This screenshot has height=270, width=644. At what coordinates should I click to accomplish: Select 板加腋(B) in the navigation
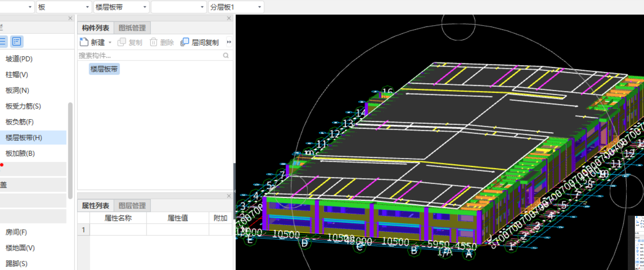(20, 153)
